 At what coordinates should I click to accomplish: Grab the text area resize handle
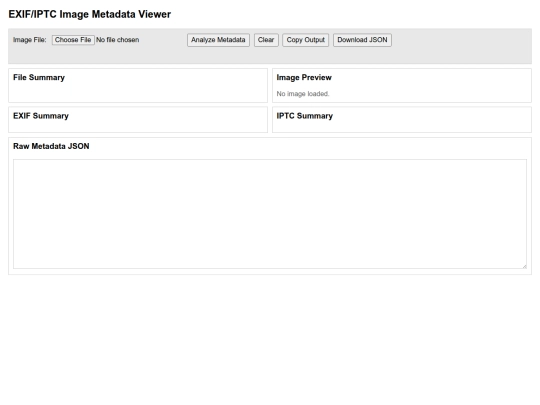[524, 266]
